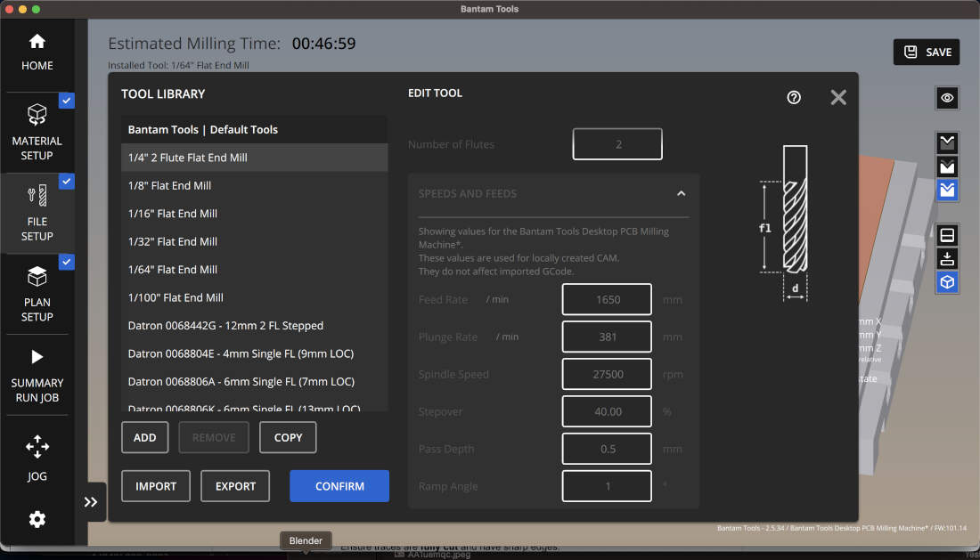Select 1/64" Flat End Mill
Screen dimensions: 980x560
click(255, 270)
